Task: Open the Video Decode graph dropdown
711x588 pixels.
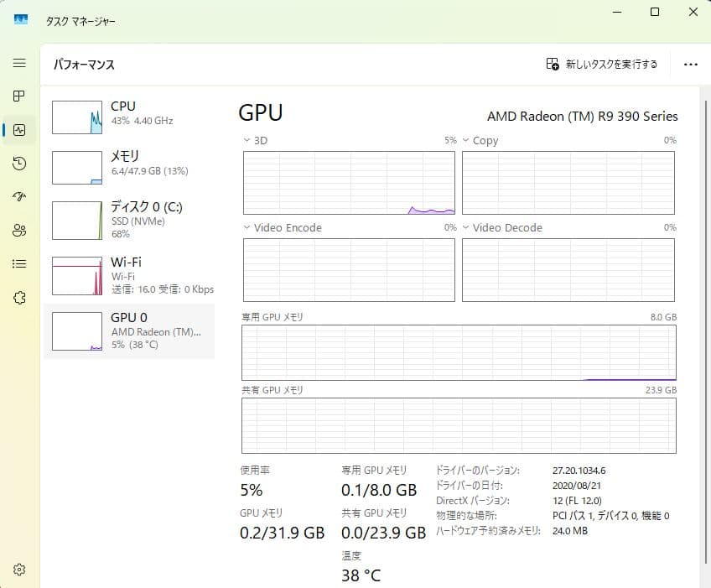Action: pos(467,227)
